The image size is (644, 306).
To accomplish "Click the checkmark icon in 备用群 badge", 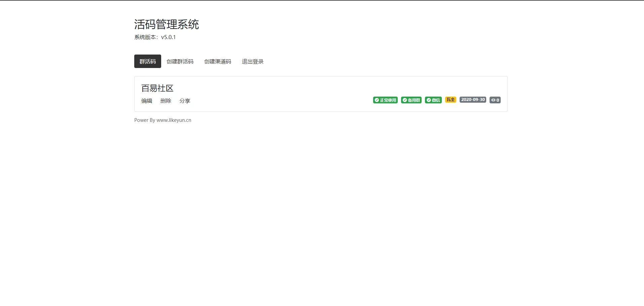I will [x=405, y=100].
